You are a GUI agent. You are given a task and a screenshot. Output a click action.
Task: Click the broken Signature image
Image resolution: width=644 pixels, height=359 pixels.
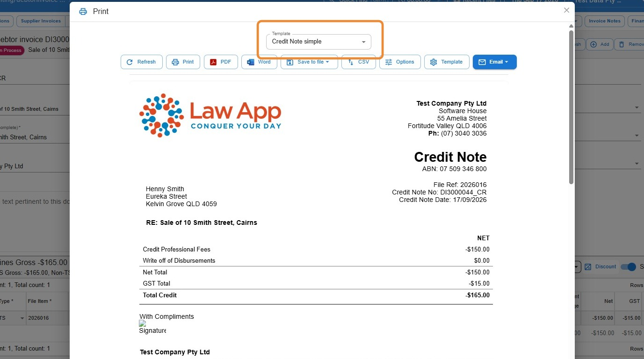coord(152,327)
